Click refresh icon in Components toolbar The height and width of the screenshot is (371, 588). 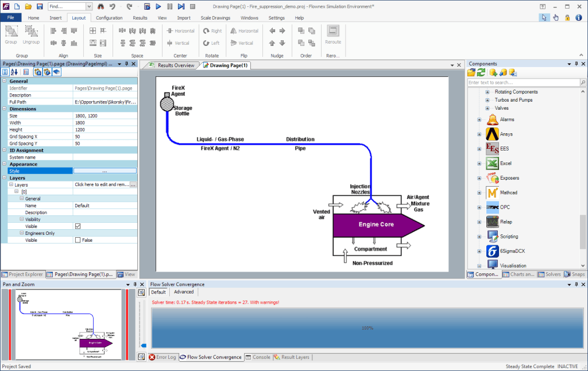point(482,72)
